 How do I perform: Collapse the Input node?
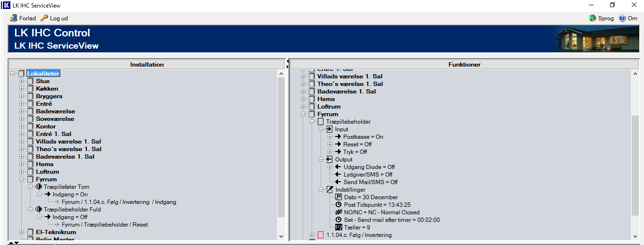coord(321,129)
